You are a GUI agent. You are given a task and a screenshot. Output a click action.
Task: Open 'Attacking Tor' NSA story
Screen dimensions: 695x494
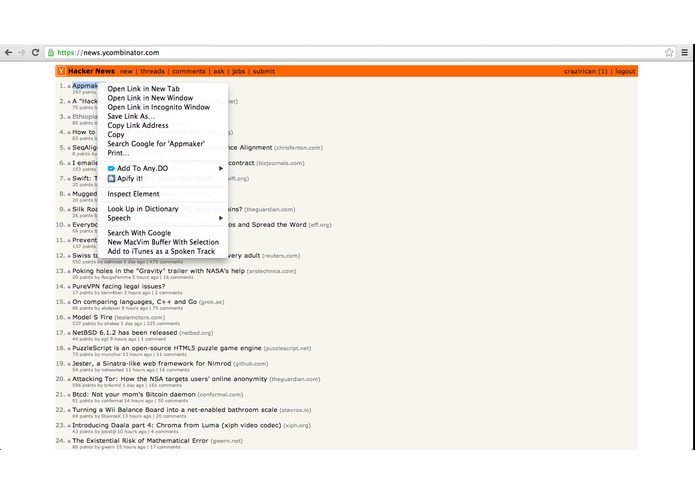coord(170,379)
